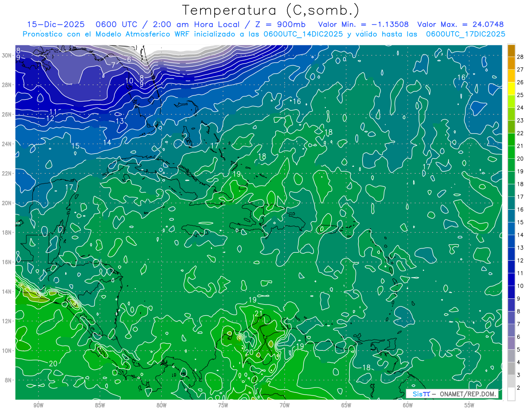532x411 pixels.
Task: Pick the yellow swatch between 25 and 26
Action: 511,89
